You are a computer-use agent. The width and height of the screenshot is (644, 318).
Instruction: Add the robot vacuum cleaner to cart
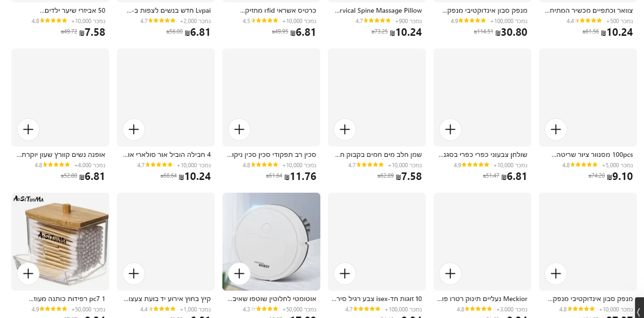(x=239, y=274)
